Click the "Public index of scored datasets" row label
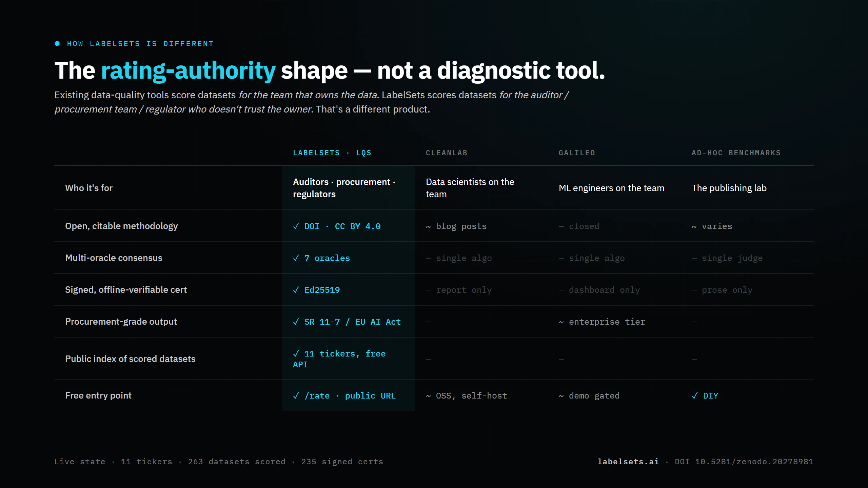This screenshot has height=488, width=868. tap(130, 359)
